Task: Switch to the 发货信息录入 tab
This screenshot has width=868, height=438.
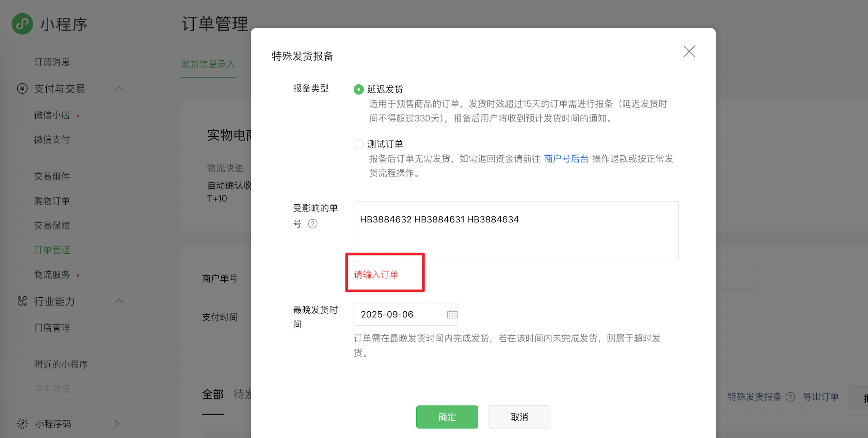Action: [x=208, y=64]
